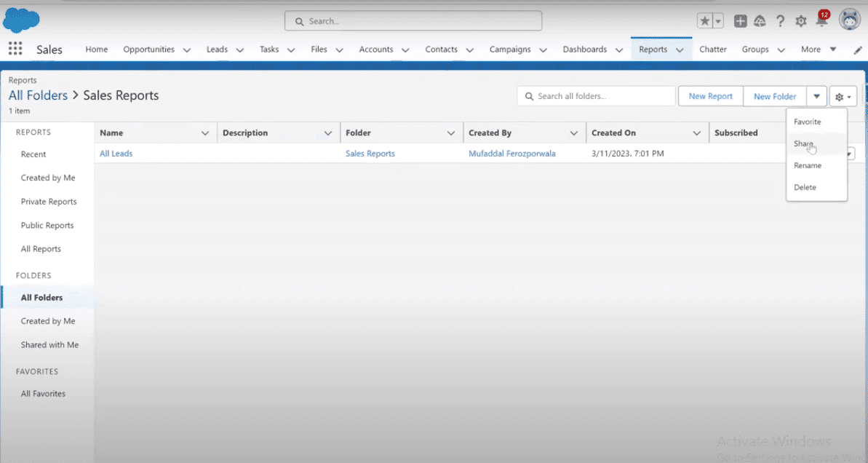Open the user profile avatar
The height and width of the screenshot is (463, 868).
pyautogui.click(x=849, y=20)
